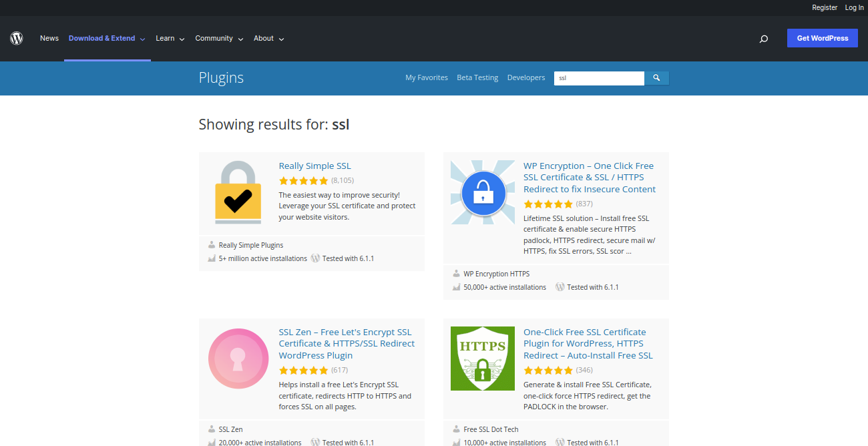The width and height of the screenshot is (868, 446).
Task: Click the star rating for WP Encryption
Action: (x=548, y=204)
